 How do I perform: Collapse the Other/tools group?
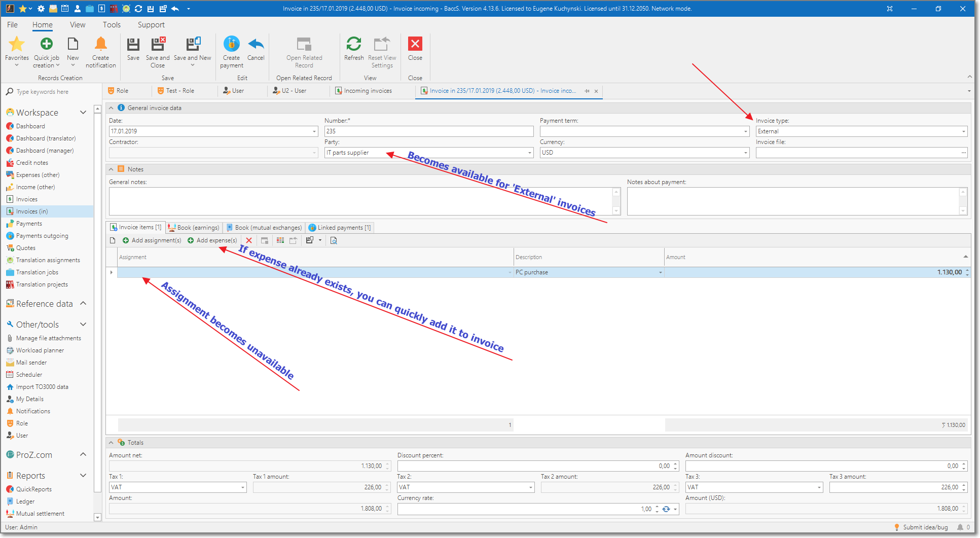click(x=83, y=325)
